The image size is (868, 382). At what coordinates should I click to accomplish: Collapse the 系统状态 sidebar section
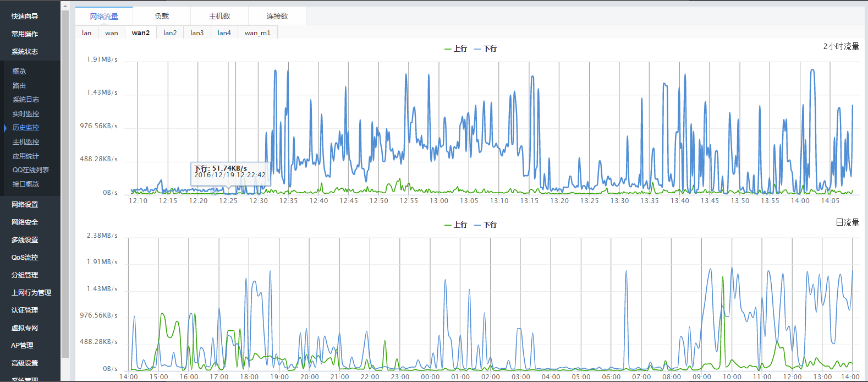tap(25, 52)
